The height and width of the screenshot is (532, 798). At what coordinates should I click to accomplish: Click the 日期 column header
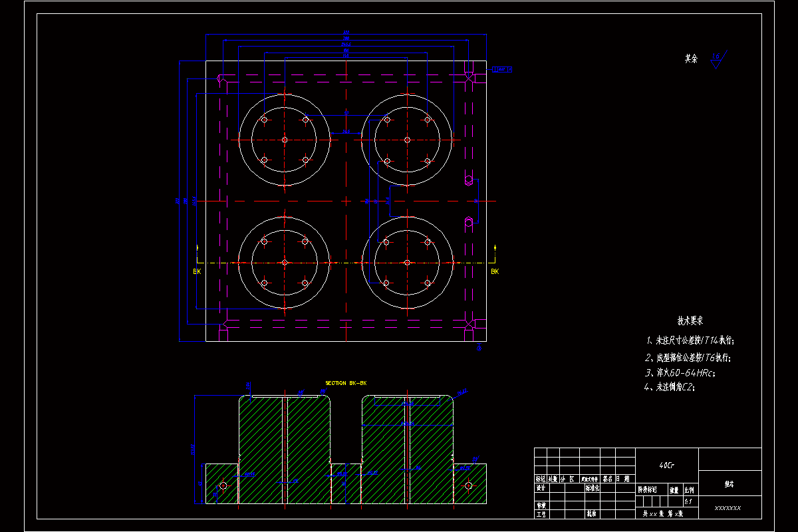[623, 479]
